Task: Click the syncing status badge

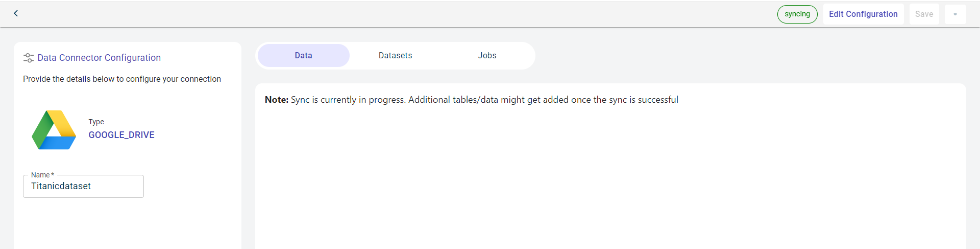Action: pos(797,14)
